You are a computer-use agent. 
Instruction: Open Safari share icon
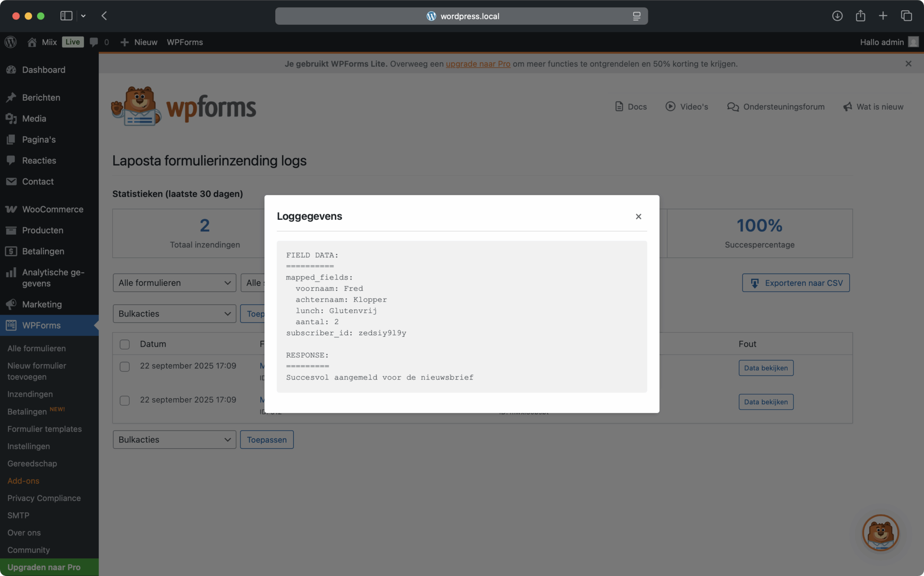point(860,16)
